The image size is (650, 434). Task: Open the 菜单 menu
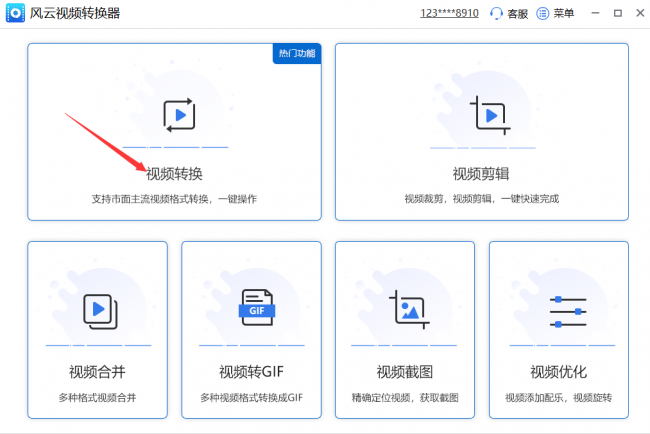564,13
